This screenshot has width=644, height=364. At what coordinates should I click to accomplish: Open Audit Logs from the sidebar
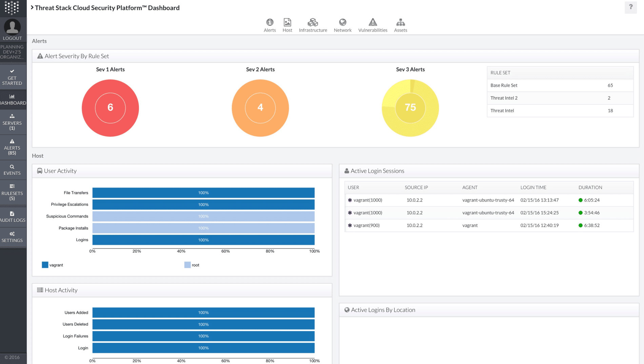tap(12, 217)
